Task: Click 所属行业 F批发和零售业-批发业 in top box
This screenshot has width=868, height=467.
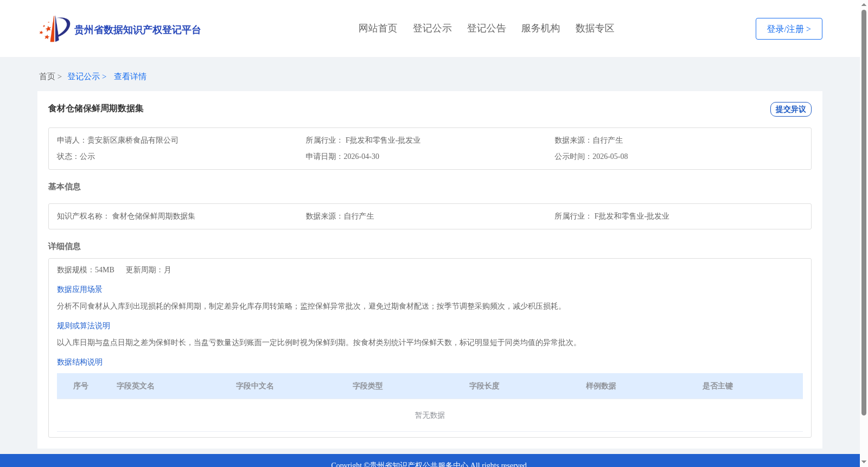Action: click(363, 140)
